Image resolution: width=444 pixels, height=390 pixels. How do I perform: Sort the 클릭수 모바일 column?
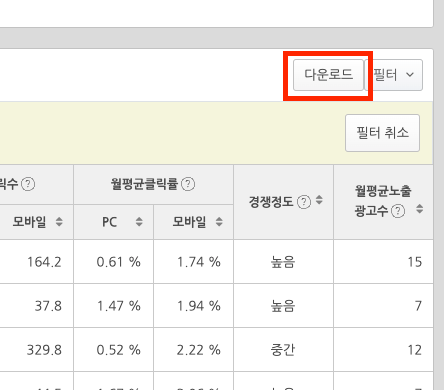pyautogui.click(x=59, y=222)
